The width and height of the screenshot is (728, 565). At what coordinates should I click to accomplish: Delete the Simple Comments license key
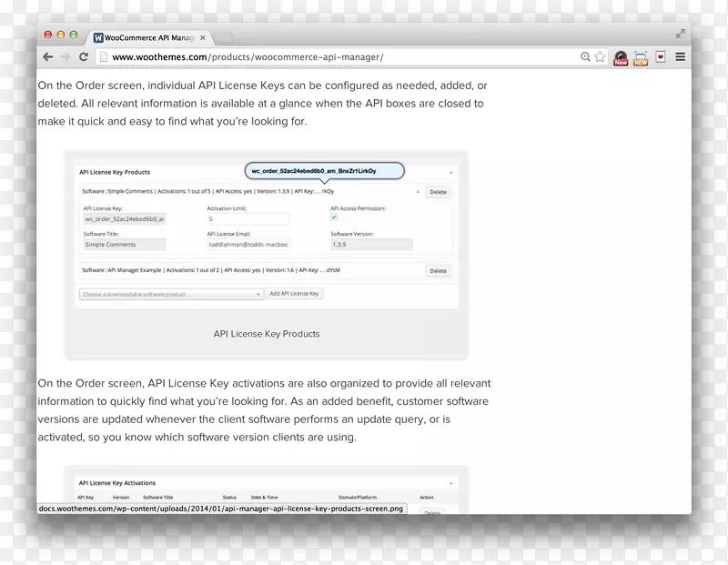tap(438, 192)
